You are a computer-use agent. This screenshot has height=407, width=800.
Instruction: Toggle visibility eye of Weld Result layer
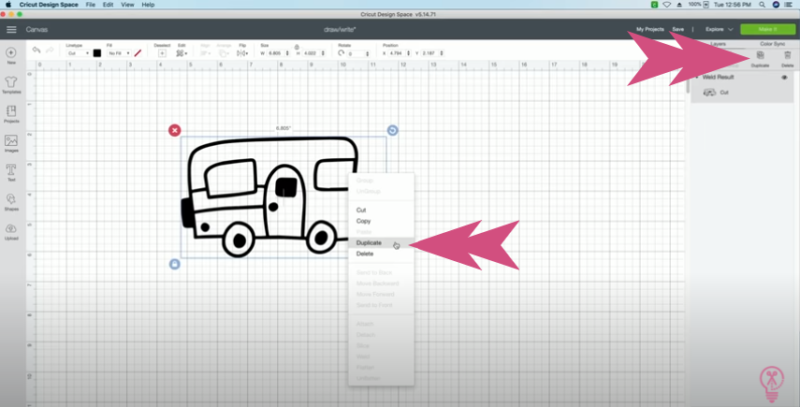783,77
